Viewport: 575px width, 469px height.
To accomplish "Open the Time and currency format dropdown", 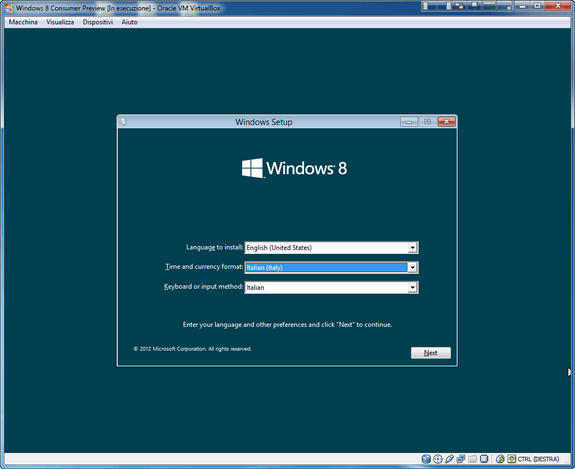I will point(413,268).
